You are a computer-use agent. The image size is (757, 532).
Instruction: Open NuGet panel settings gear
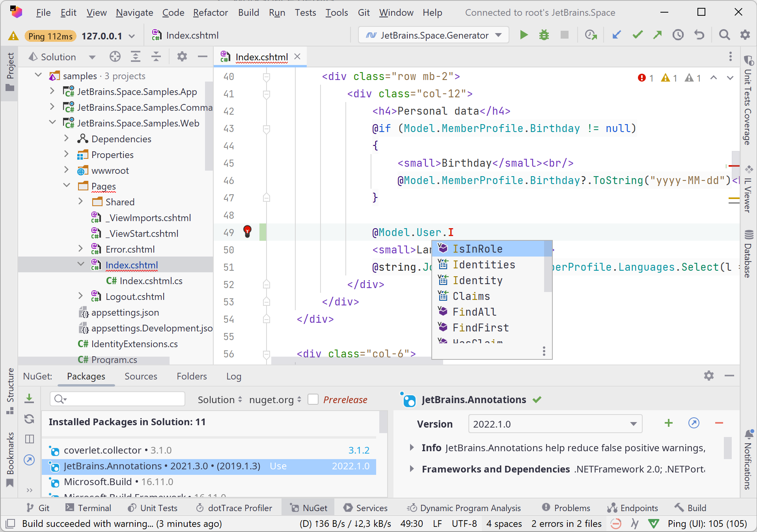(709, 376)
